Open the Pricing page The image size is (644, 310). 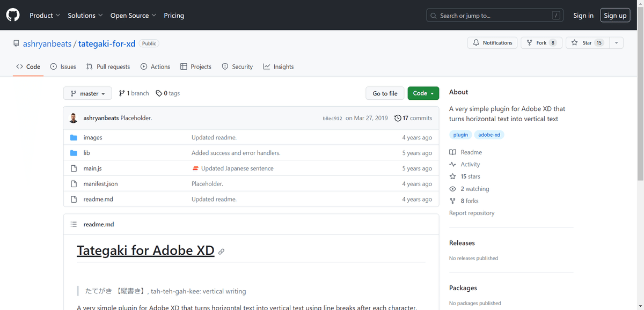tap(174, 16)
